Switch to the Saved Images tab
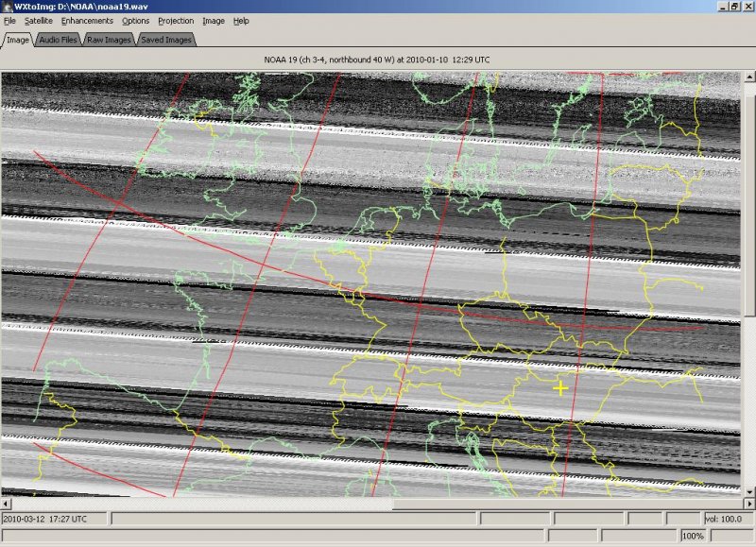 click(x=166, y=40)
